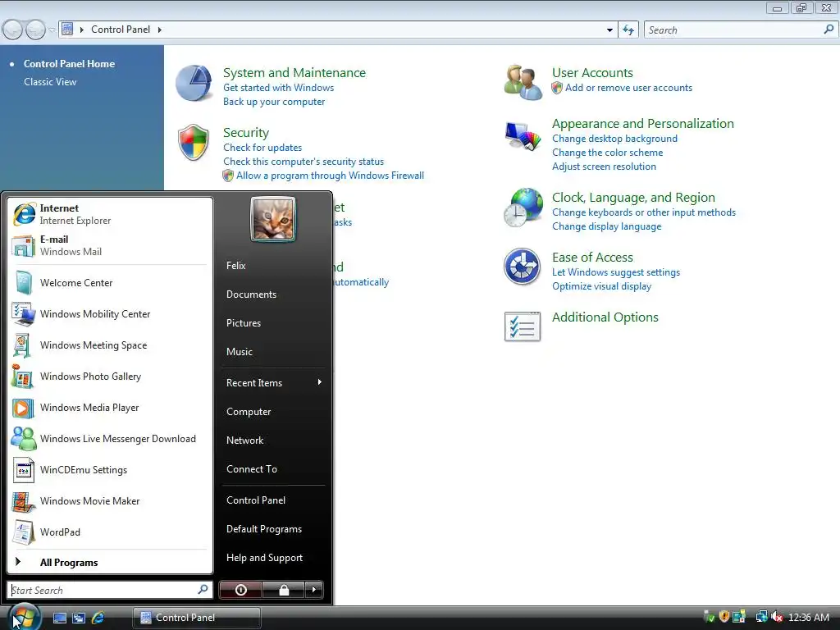Launch Windows Meeting Space icon
Image resolution: width=840 pixels, height=630 pixels.
pos(22,345)
